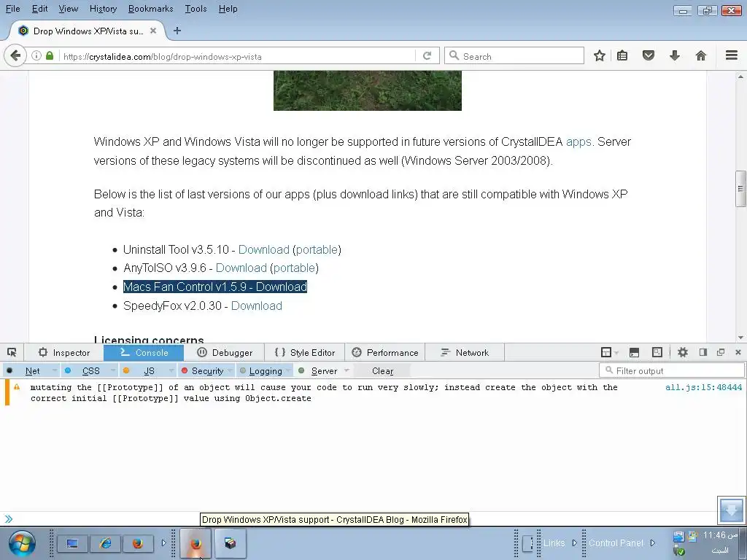Click the warning triangle icon in console
Image resolution: width=747 pixels, height=560 pixels.
[17, 387]
